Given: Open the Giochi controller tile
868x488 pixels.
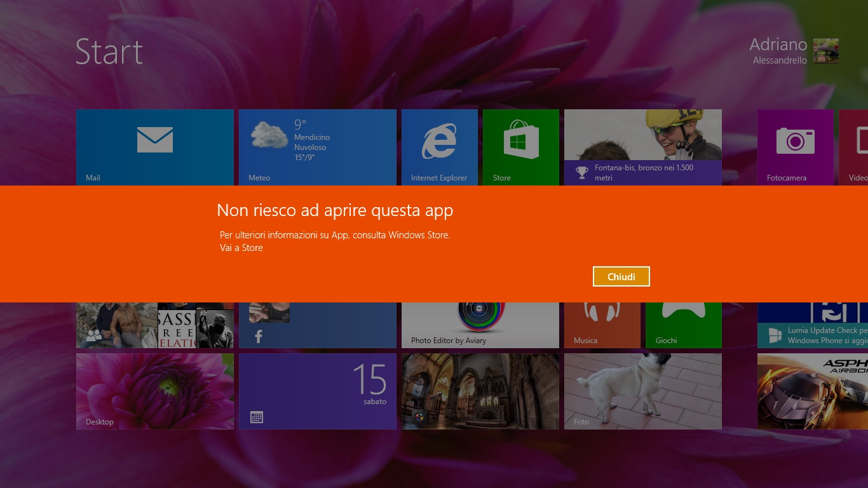Looking at the screenshot, I should tap(684, 325).
